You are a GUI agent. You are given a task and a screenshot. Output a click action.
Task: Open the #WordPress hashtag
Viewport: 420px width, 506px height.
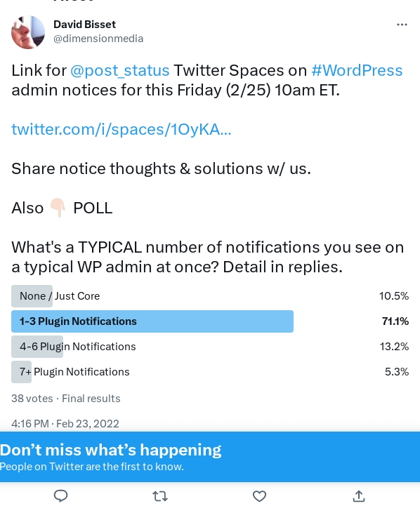357,71
